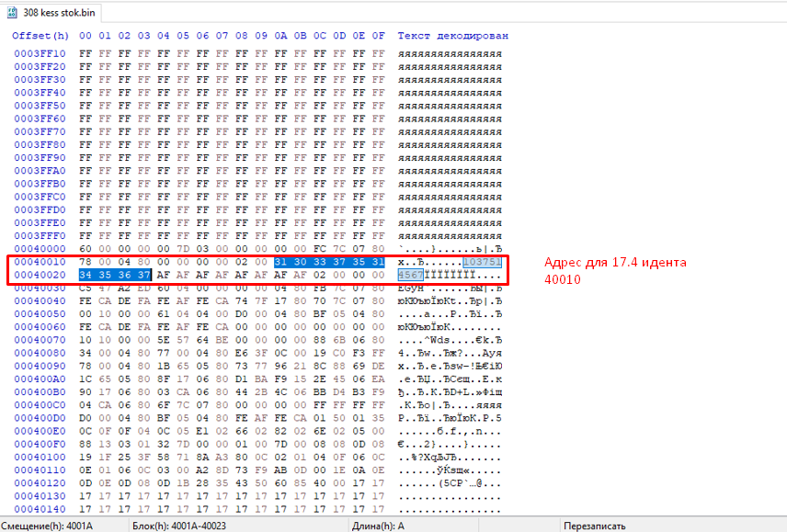Click the Смещение(h) offset field in the status bar
The width and height of the screenshot is (787, 532).
[46, 526]
